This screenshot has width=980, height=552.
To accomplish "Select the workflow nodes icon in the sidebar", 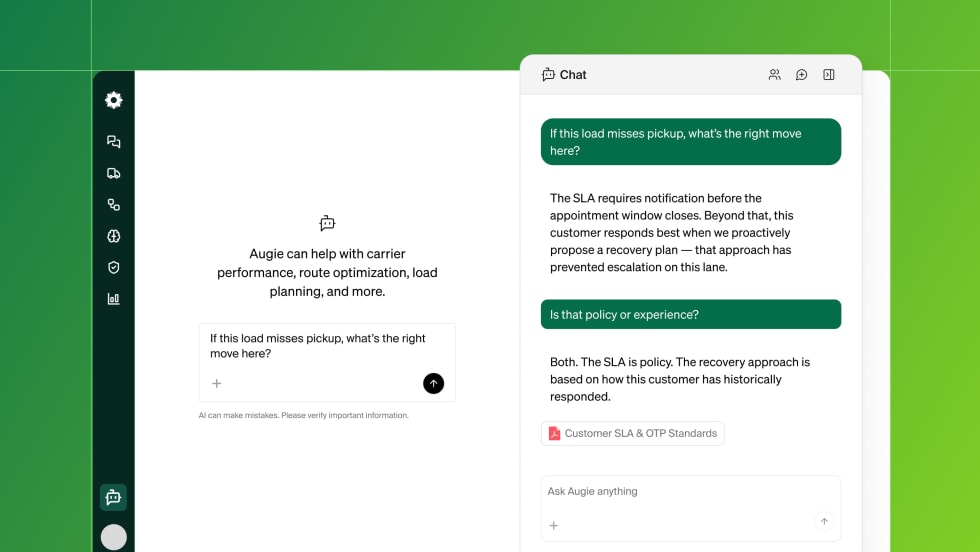I will [x=114, y=205].
